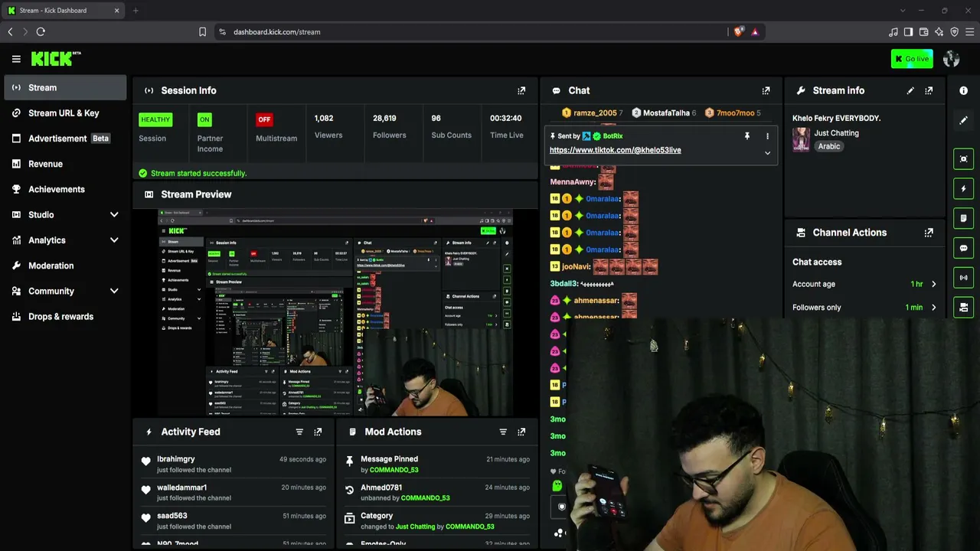
Task: Open filter options for Mod Actions
Action: click(503, 432)
